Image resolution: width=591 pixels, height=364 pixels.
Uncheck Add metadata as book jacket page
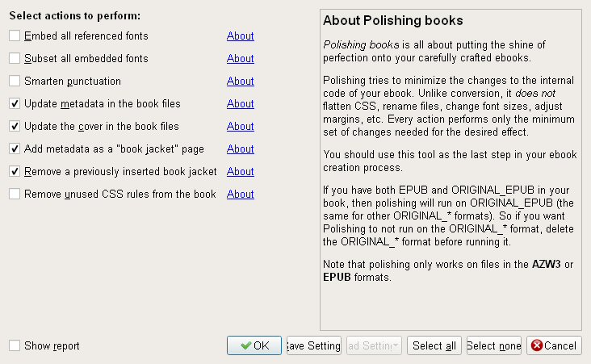[15, 149]
